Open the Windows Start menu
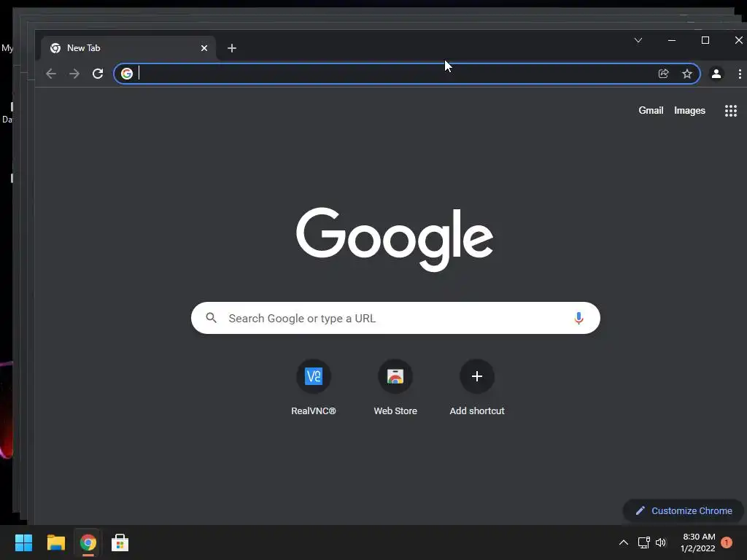The width and height of the screenshot is (747, 560). point(23,542)
